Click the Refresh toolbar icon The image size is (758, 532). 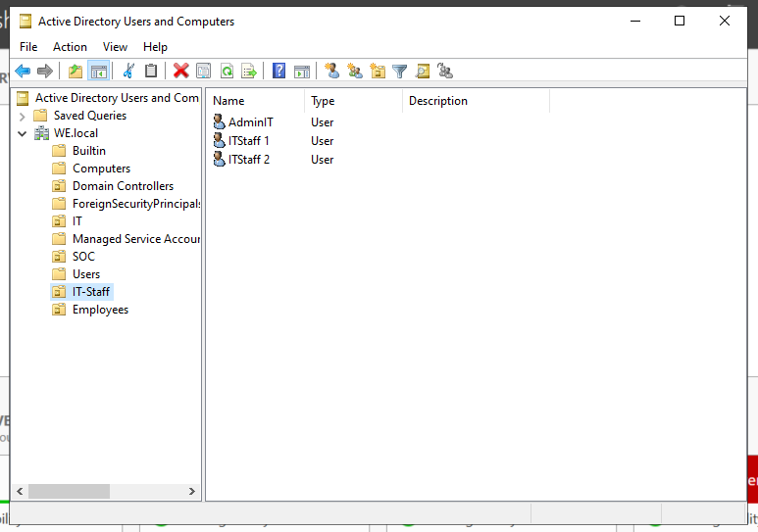227,71
